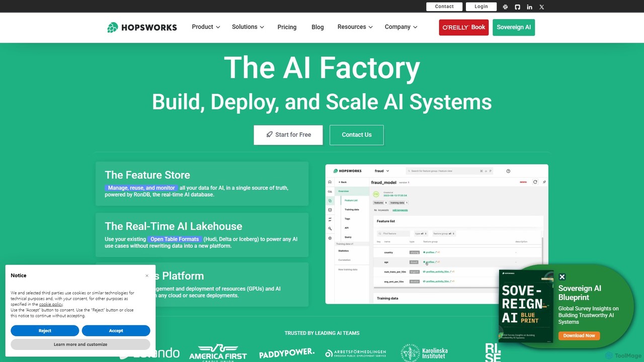This screenshot has width=644, height=362.
Task: Select Query in the preview side menu
Action: [348, 237]
